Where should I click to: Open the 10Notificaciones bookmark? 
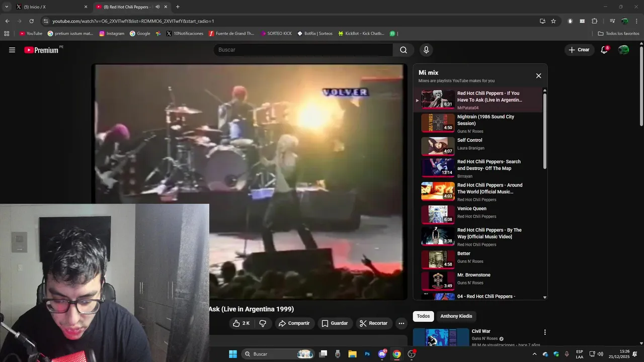[185, 34]
